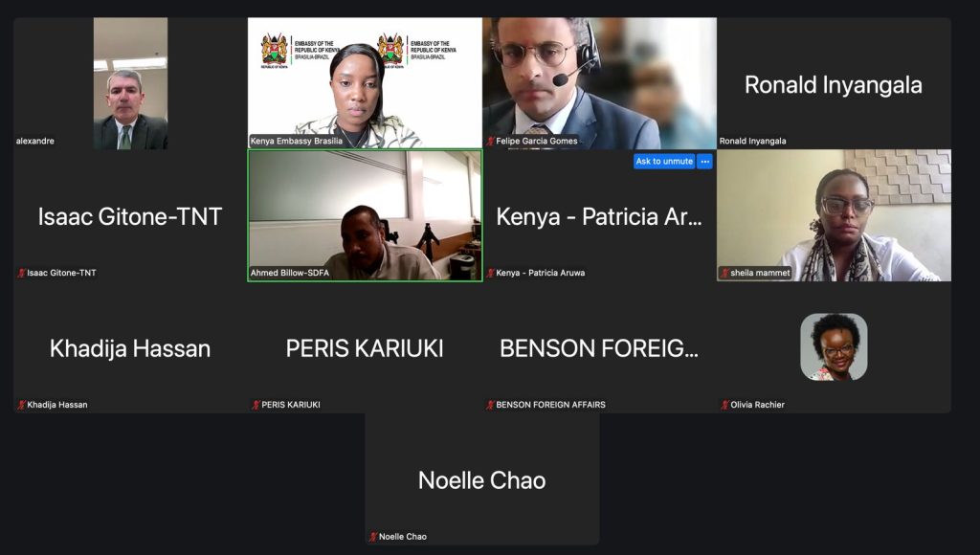Click muted mic icon beside Felipe Garcia Gomes
The height and width of the screenshot is (555, 980).
[491, 142]
